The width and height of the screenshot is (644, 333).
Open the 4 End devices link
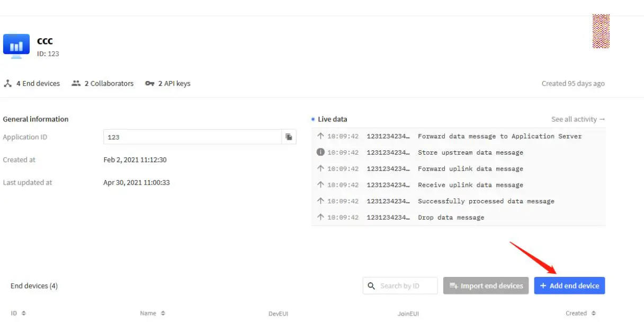(x=38, y=84)
